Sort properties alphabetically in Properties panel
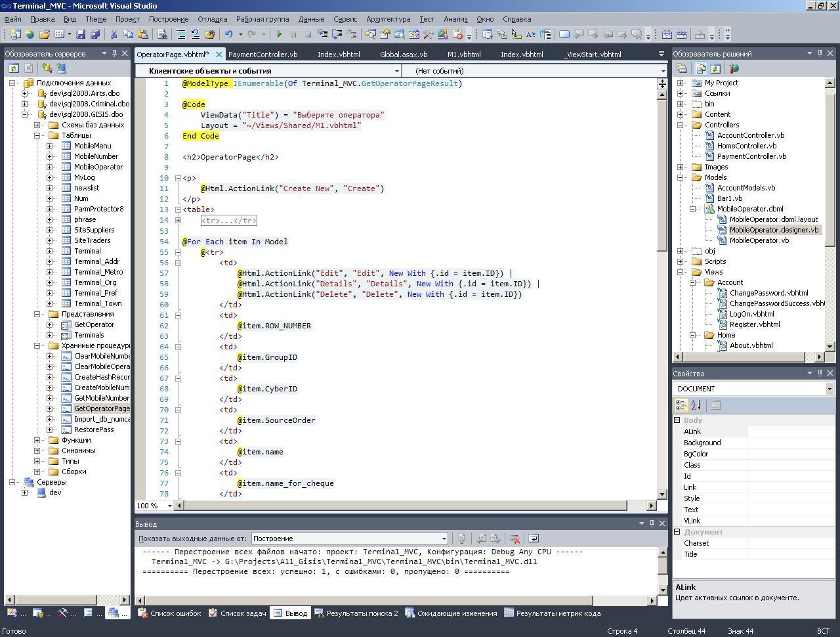 click(696, 405)
